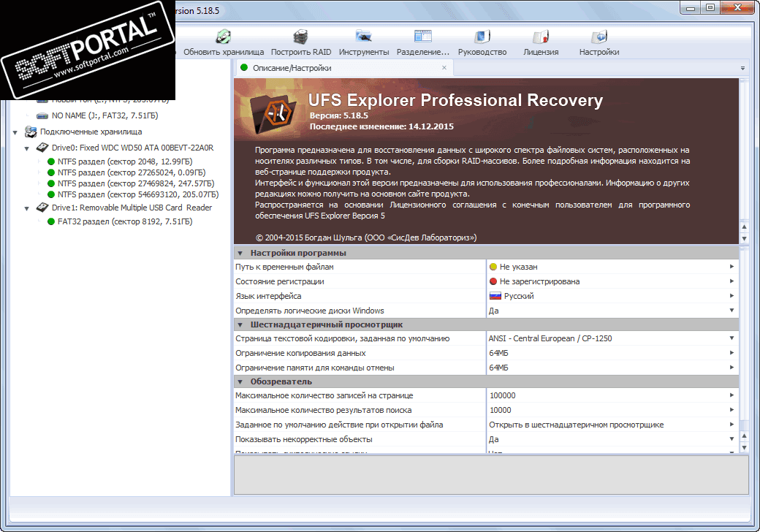This screenshot has width=760, height=532.
Task: Click the 10000 search results value
Action: (x=500, y=411)
